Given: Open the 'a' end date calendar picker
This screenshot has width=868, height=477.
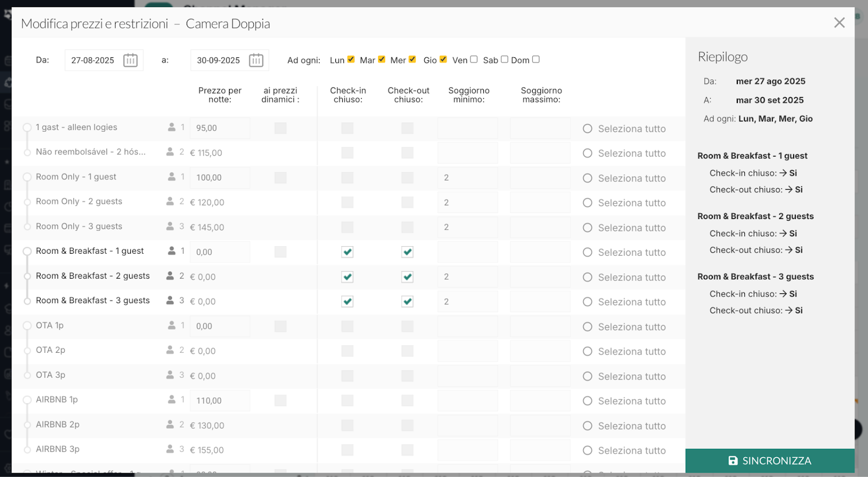Looking at the screenshot, I should (256, 60).
